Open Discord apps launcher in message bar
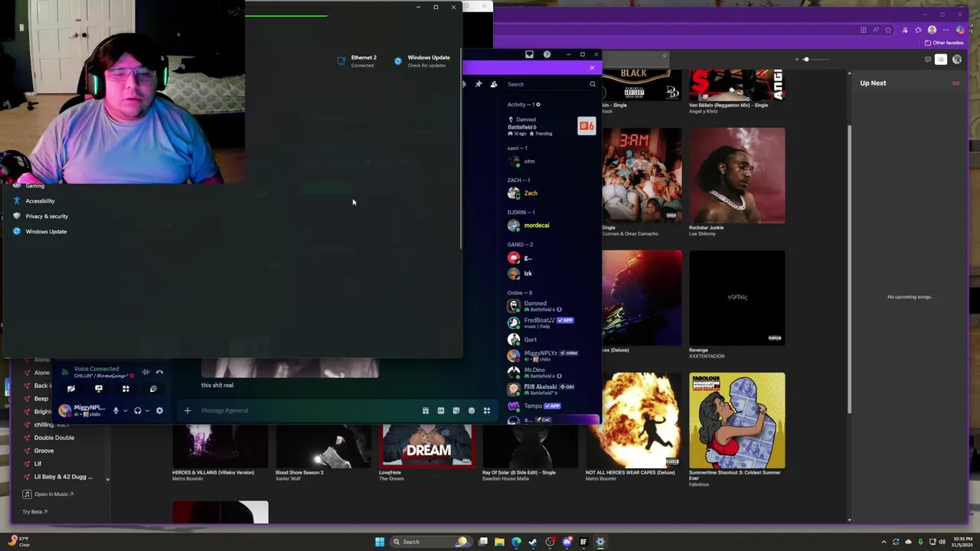The height and width of the screenshot is (551, 980). click(x=487, y=410)
